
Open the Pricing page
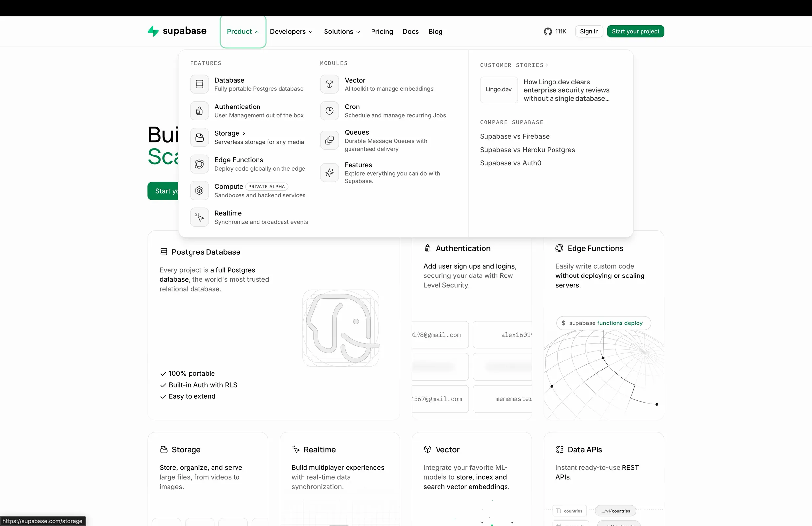pos(382,32)
